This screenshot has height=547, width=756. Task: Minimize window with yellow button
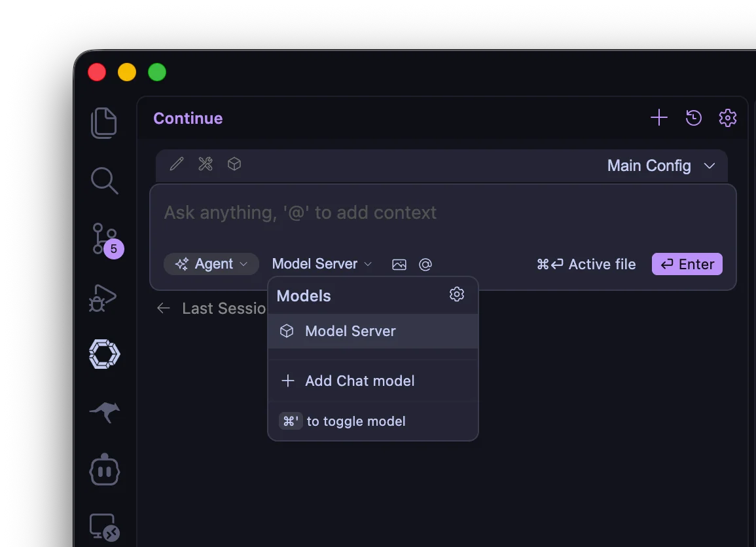[x=127, y=72]
